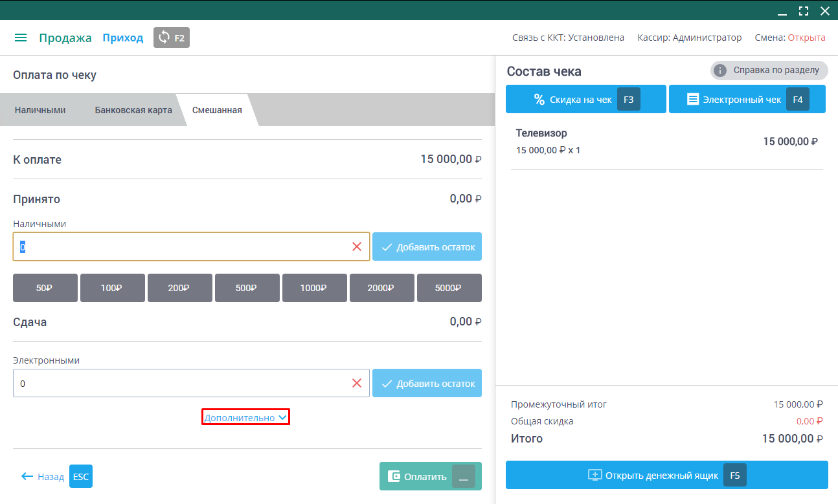Click the wallet icon on Оплатить button
The width and height of the screenshot is (838, 504).
click(x=394, y=476)
